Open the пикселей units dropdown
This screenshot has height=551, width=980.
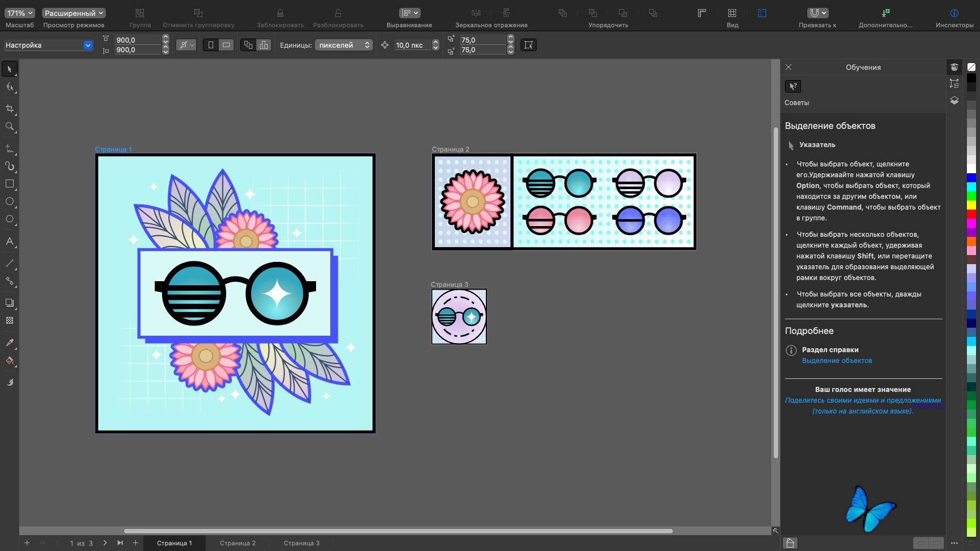pos(344,45)
